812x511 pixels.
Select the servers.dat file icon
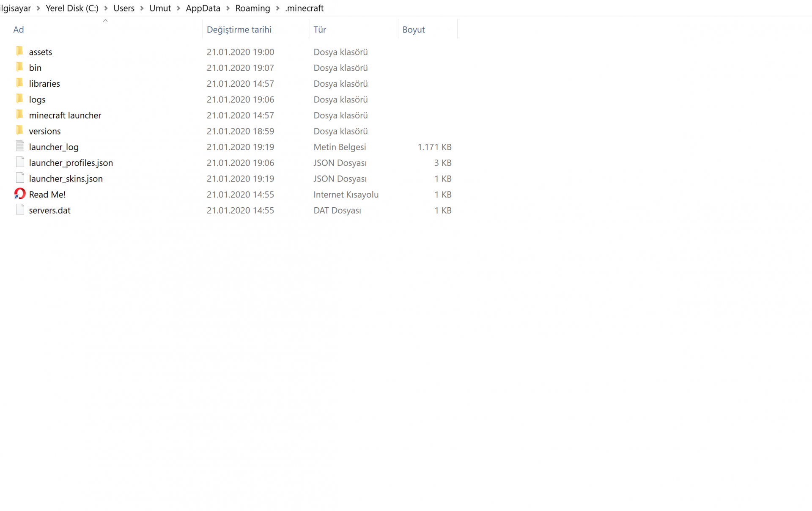(x=20, y=210)
